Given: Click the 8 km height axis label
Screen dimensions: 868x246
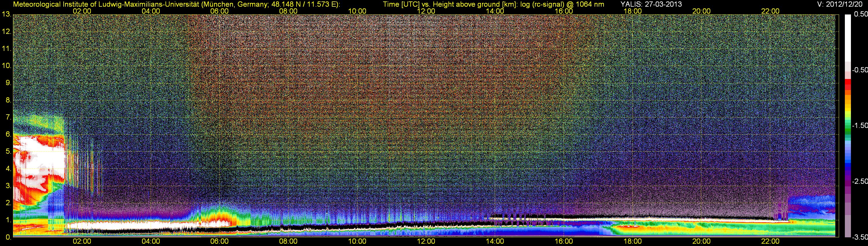Looking at the screenshot, I should (x=8, y=100).
